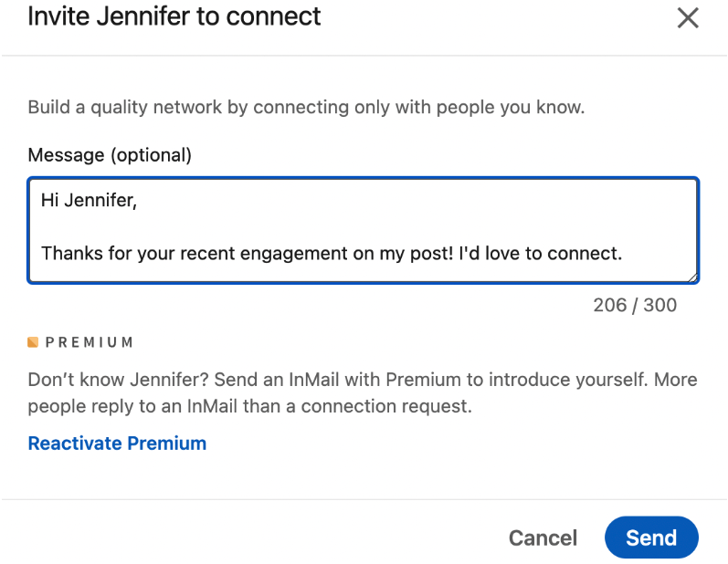The image size is (728, 564).
Task: Click the 'Invite Jennifer to connect' title
Action: point(174,16)
